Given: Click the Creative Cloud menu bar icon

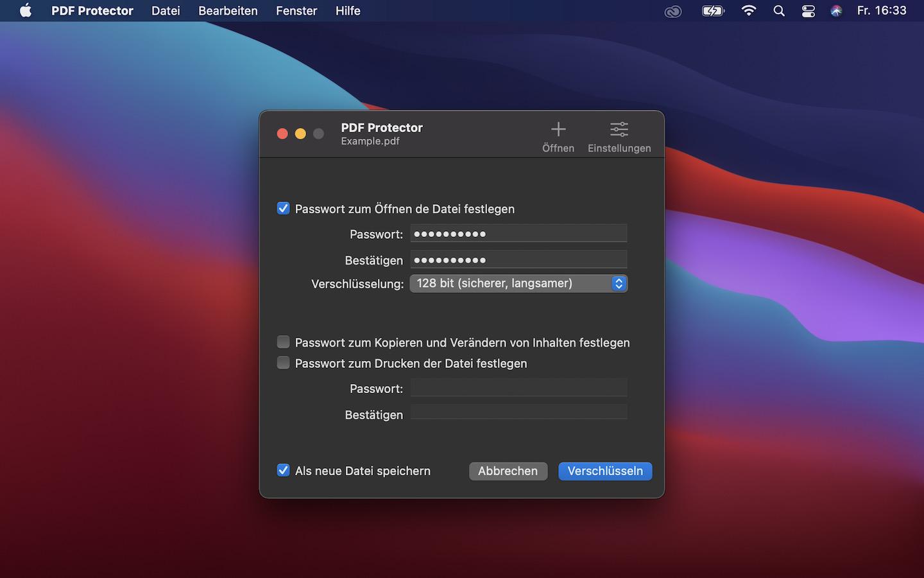Looking at the screenshot, I should click(x=673, y=11).
